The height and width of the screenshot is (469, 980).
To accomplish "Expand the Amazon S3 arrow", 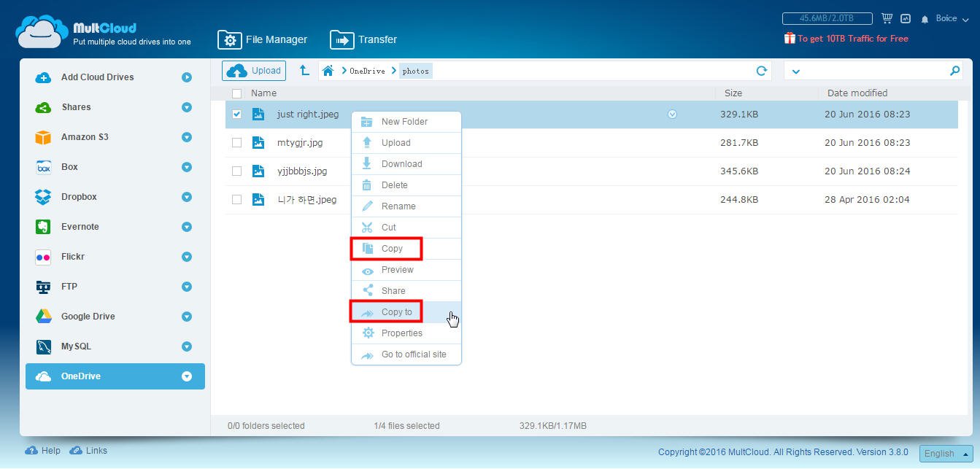I will (187, 137).
